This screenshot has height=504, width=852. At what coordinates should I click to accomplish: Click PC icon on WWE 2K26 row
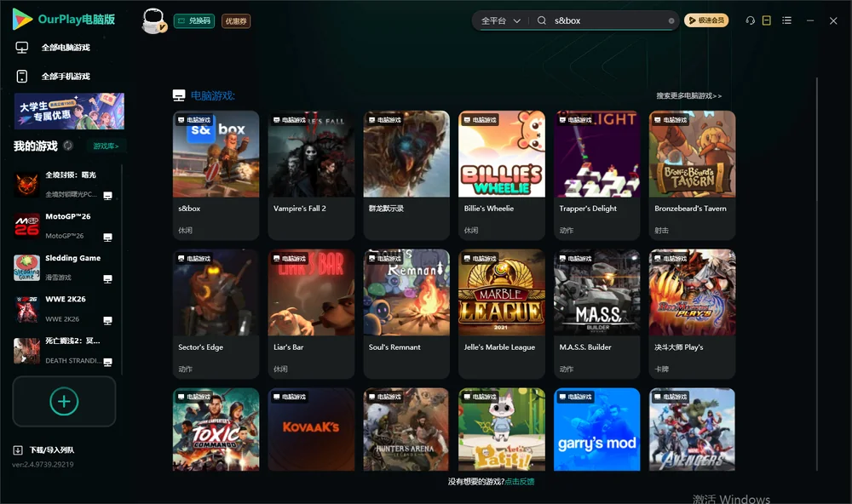coord(107,320)
